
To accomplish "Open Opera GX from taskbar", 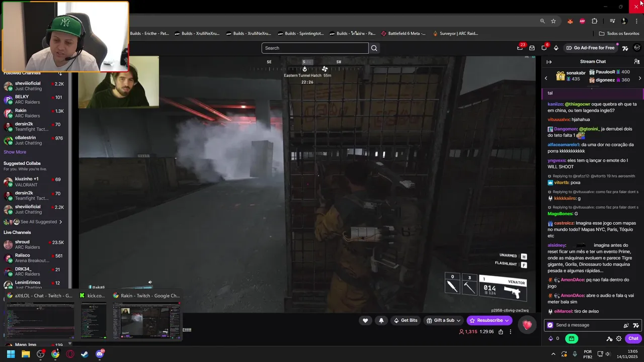I will click(x=70, y=354).
